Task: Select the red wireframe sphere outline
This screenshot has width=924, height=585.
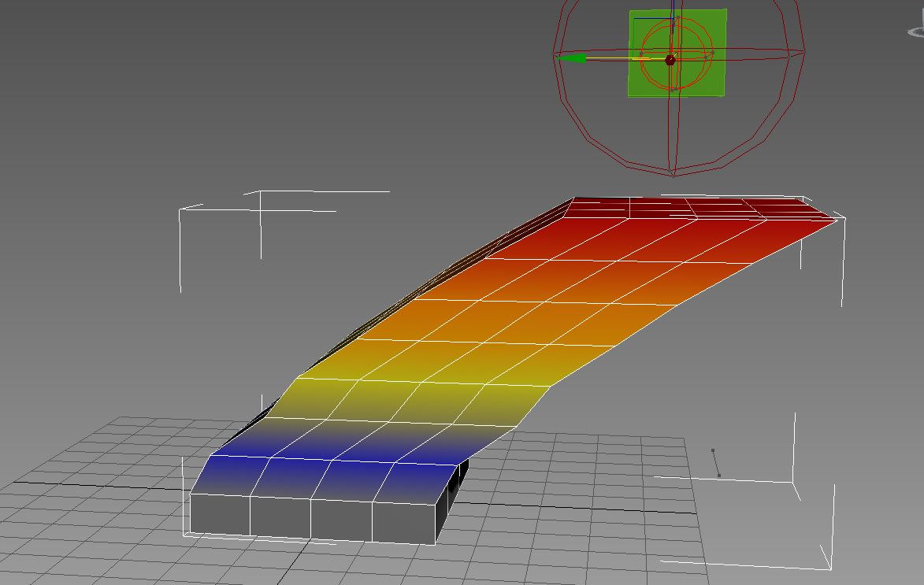Action: (x=679, y=87)
